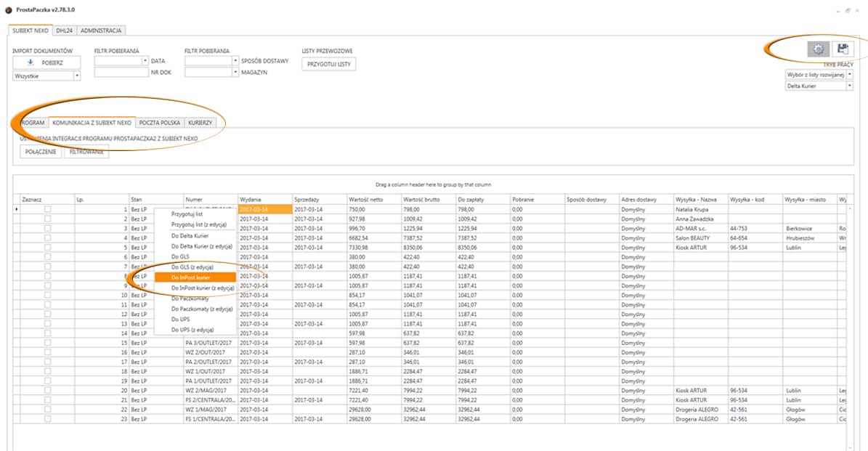The height and width of the screenshot is (451, 868).
Task: Open the DATA filter dropdown
Action: tap(145, 61)
